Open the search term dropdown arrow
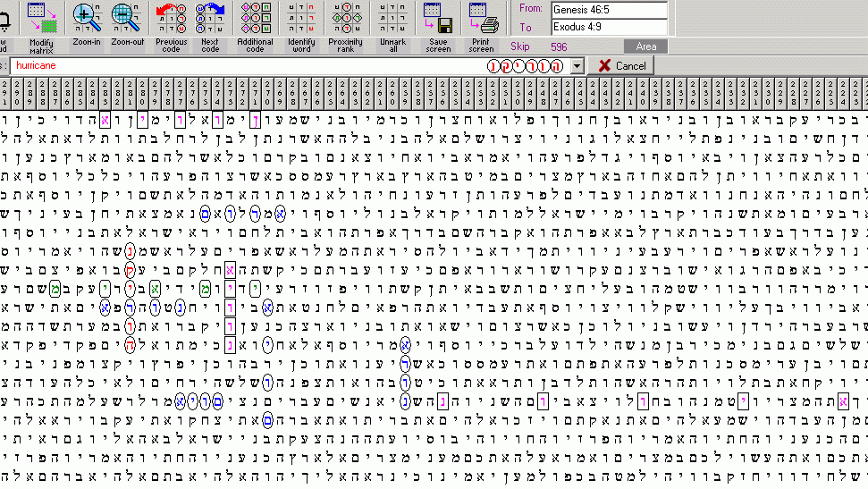The height and width of the screenshot is (489, 868). [577, 66]
